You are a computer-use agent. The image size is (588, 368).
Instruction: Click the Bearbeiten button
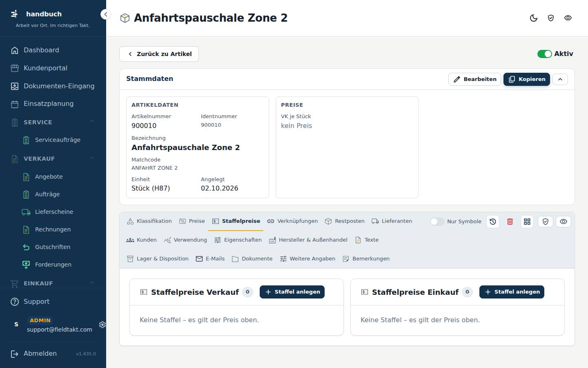pyautogui.click(x=474, y=79)
